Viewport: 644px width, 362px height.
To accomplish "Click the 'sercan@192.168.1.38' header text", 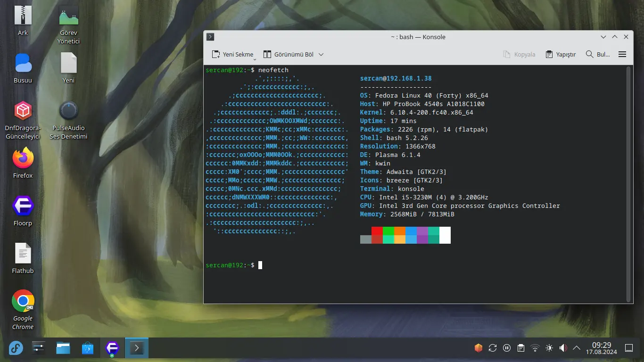I will 396,79.
